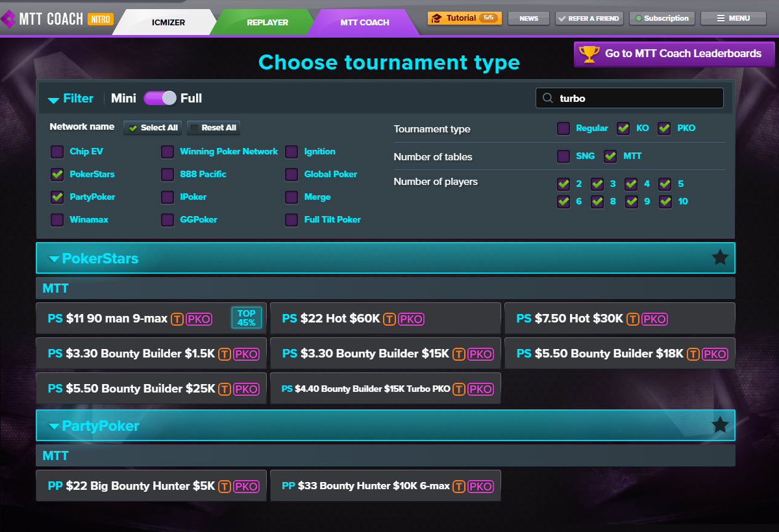Open PS $22 Hot $60K tournament
This screenshot has width=779, height=532.
[x=385, y=319]
